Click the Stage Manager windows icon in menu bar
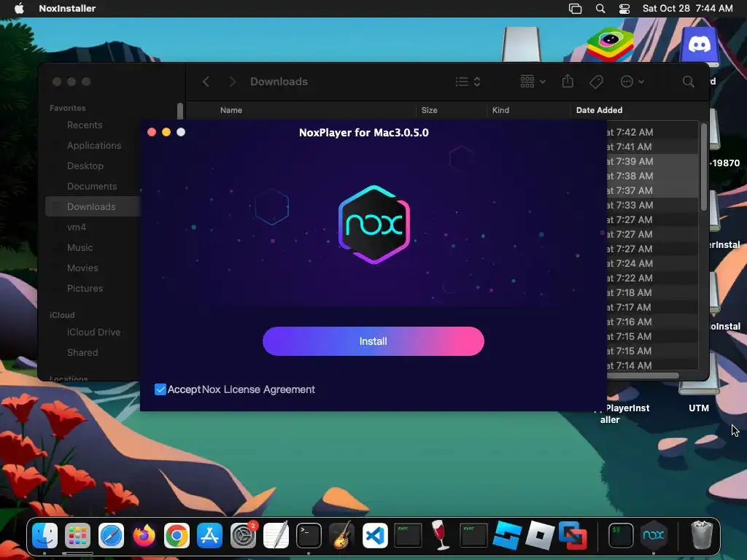The height and width of the screenshot is (560, 747). point(575,8)
